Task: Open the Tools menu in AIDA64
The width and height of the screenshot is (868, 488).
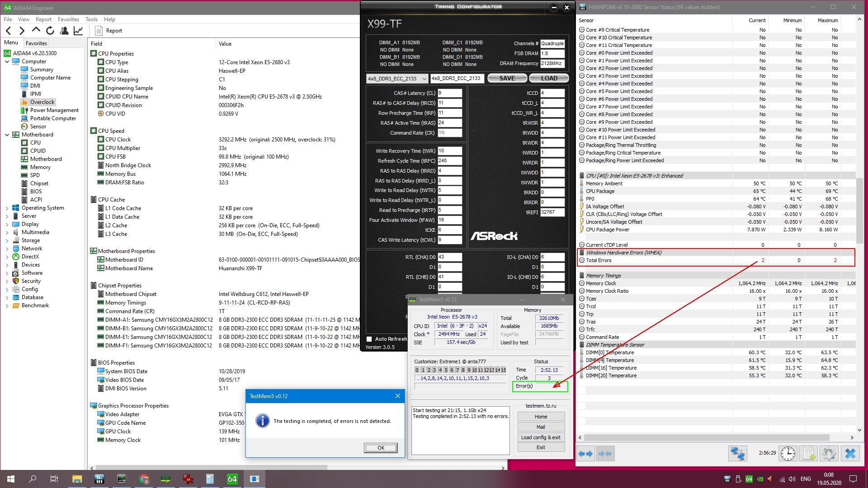Action: click(91, 19)
